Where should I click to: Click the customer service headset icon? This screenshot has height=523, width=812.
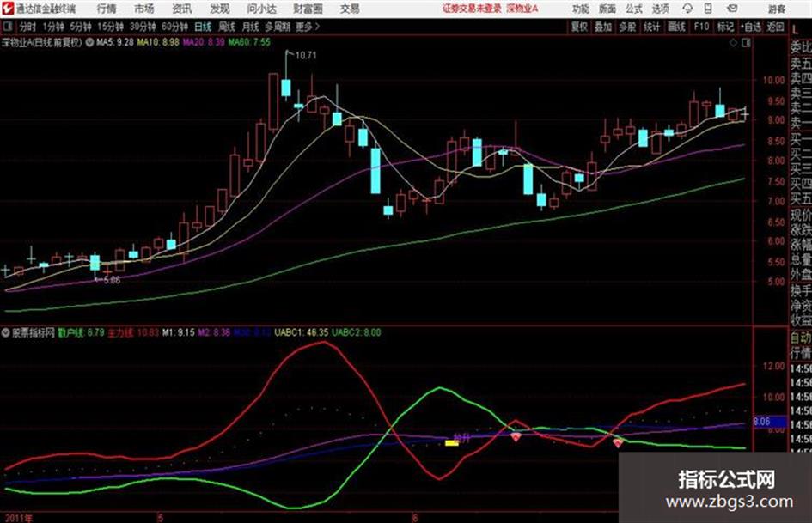click(687, 9)
